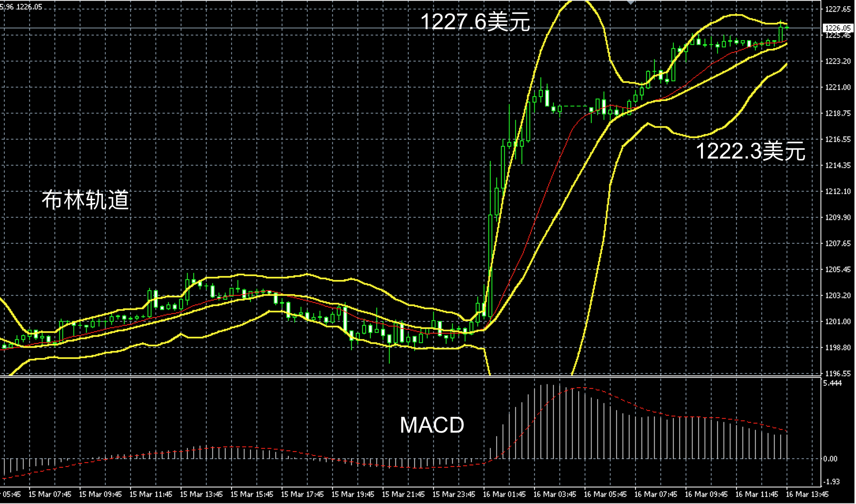Click the MACD -1.93 scale value
The image size is (856, 504).
[832, 482]
